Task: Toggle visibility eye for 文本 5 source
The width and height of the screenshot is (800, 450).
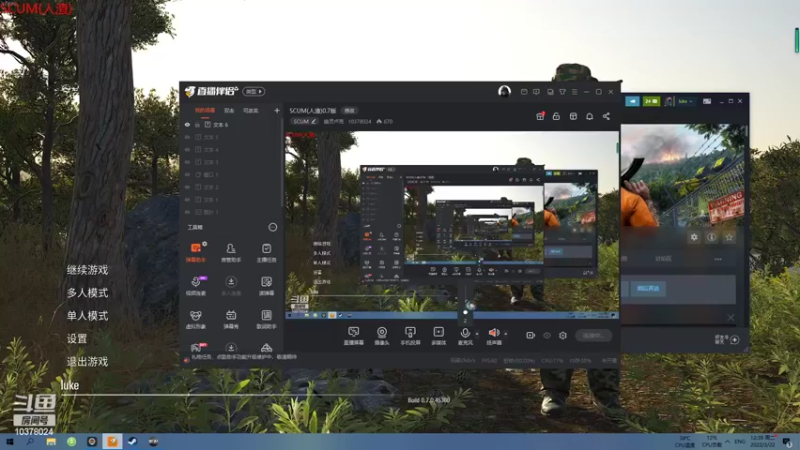Action: 187,137
